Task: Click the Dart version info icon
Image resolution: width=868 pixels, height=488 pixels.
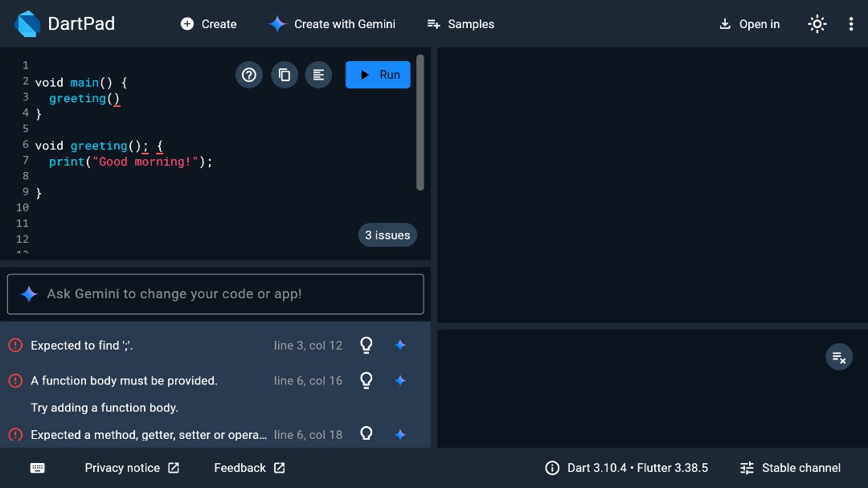Action: (x=552, y=468)
